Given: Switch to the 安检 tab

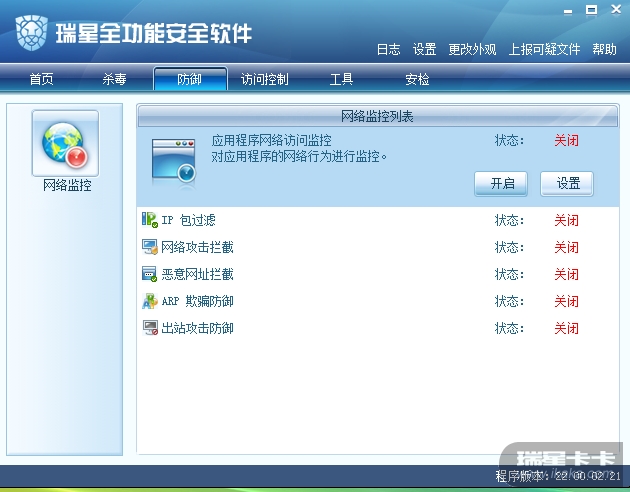Looking at the screenshot, I should pyautogui.click(x=417, y=79).
